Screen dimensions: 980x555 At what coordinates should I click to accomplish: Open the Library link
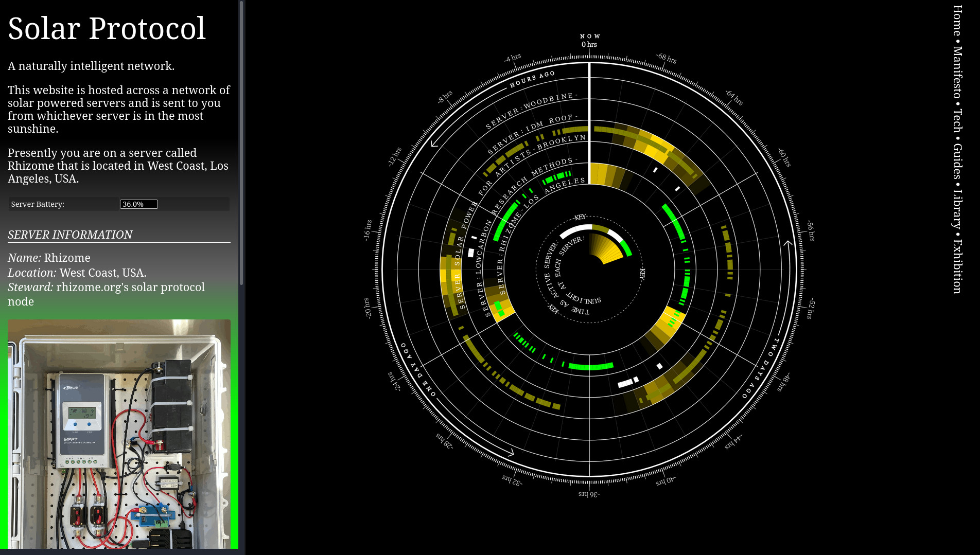point(957,209)
